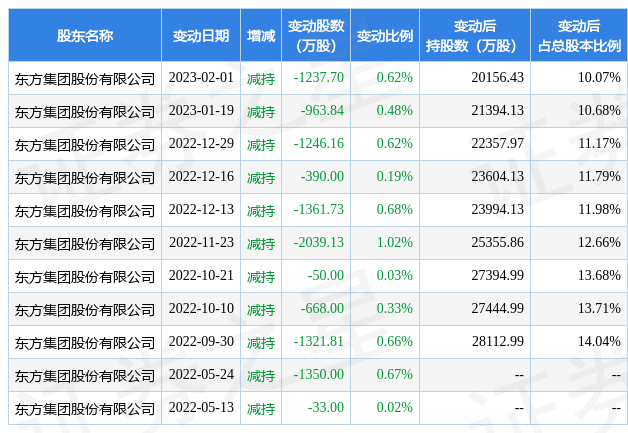This screenshot has height=433, width=628.
Task: Click 东方集团股份有限公司 in the 2022-09-30 row
Action: point(85,342)
